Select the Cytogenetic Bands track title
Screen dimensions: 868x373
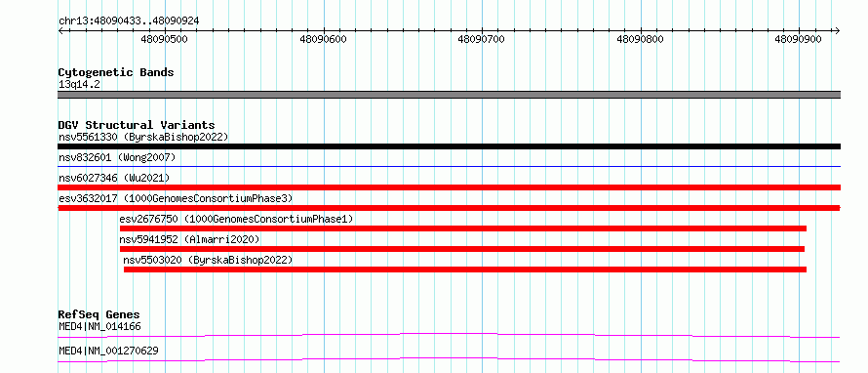coord(116,72)
